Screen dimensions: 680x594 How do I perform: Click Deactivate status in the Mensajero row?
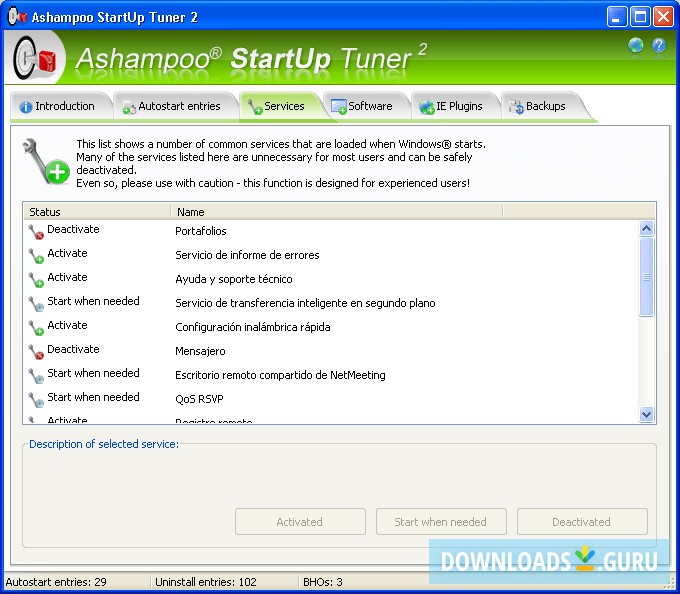click(x=73, y=349)
